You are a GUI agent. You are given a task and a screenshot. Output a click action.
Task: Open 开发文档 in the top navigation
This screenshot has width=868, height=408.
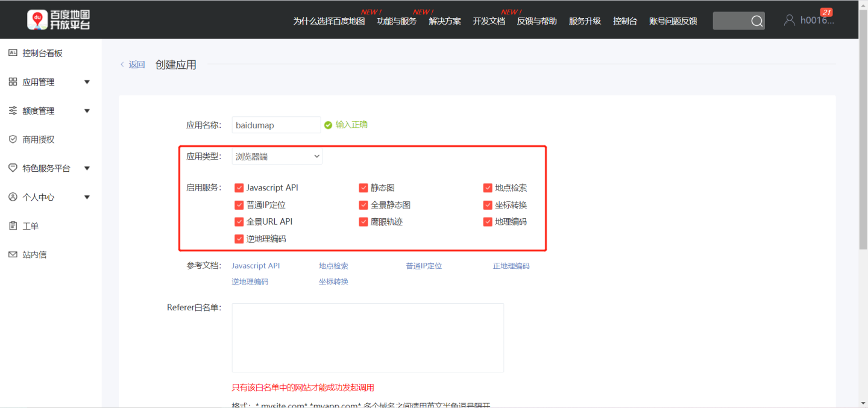point(489,21)
